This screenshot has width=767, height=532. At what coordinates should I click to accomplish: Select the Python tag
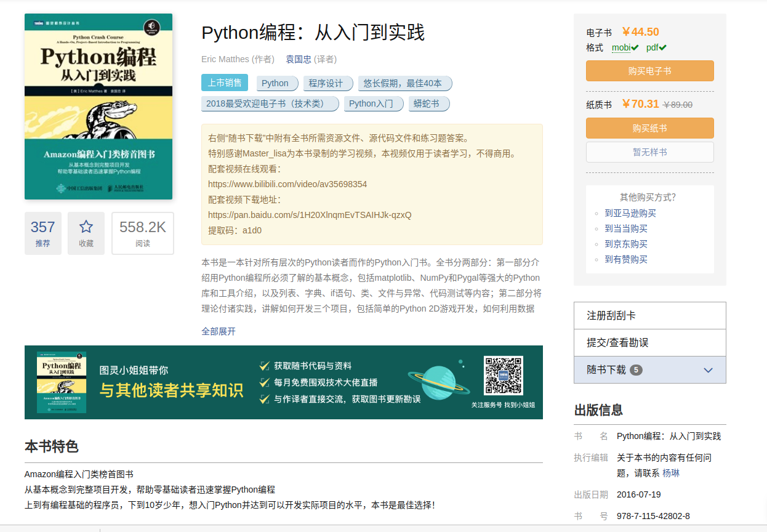tap(277, 83)
